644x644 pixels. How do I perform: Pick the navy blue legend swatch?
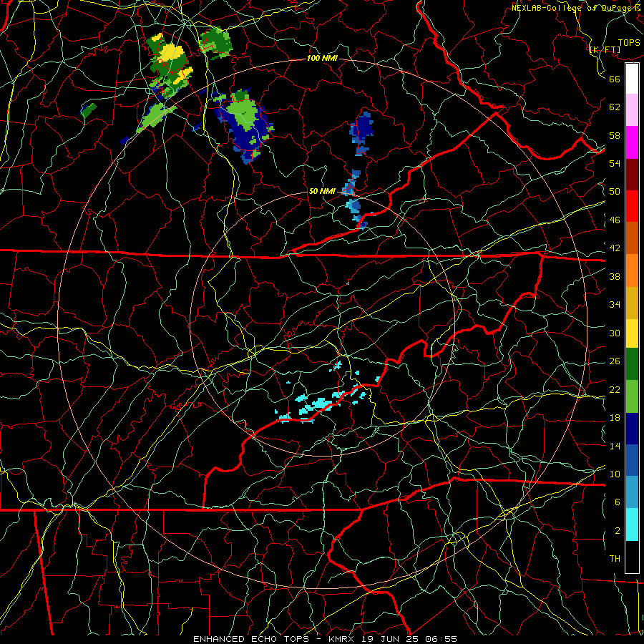(632, 429)
